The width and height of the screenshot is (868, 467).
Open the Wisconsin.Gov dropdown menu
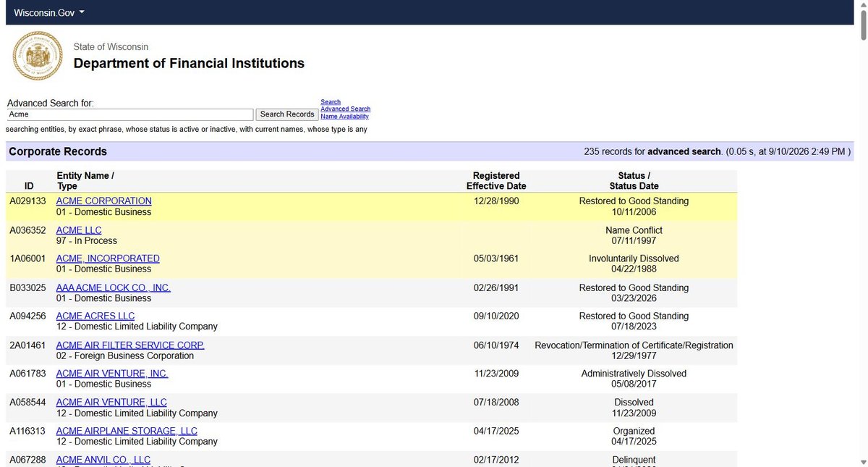click(49, 12)
